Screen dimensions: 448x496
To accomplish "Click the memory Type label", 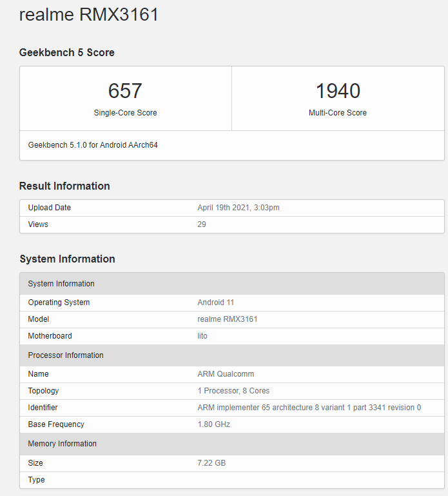I will (36, 480).
